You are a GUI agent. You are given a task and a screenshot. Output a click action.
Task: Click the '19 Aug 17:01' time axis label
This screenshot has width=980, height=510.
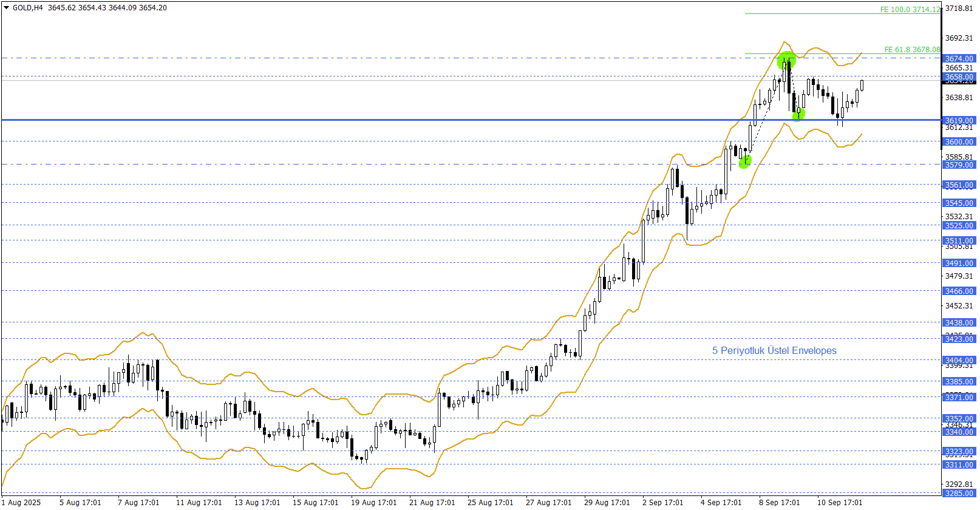coord(374,503)
